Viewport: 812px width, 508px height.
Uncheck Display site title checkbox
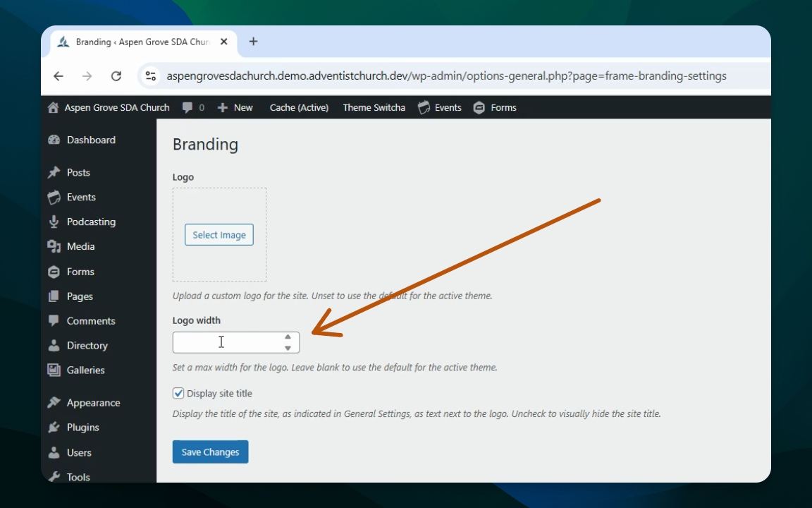178,393
